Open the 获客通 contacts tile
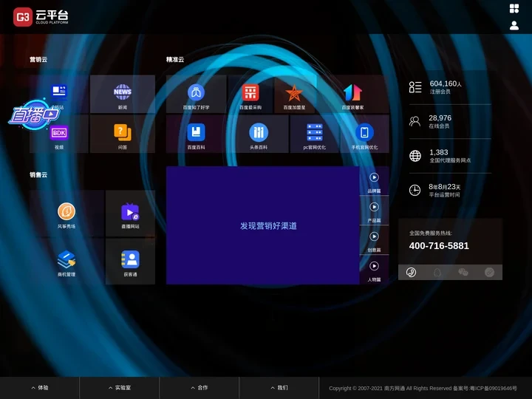This screenshot has width=532, height=399. tap(130, 262)
